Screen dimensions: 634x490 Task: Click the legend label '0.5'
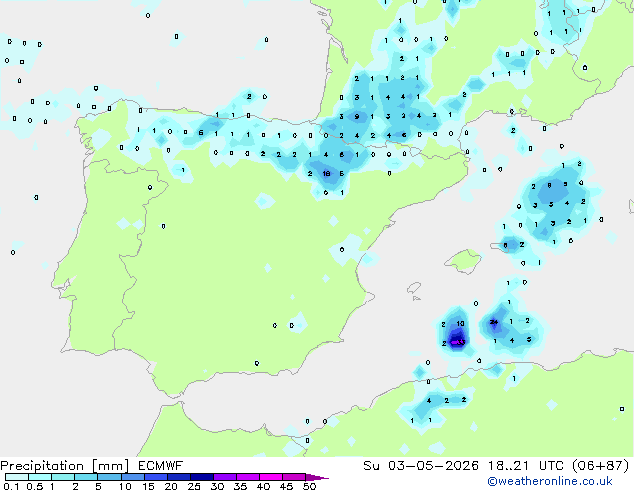35,486
